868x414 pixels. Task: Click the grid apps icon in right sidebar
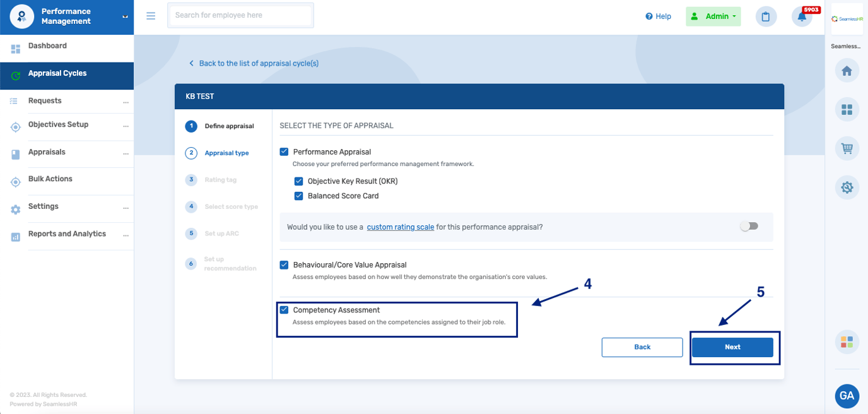pyautogui.click(x=847, y=110)
